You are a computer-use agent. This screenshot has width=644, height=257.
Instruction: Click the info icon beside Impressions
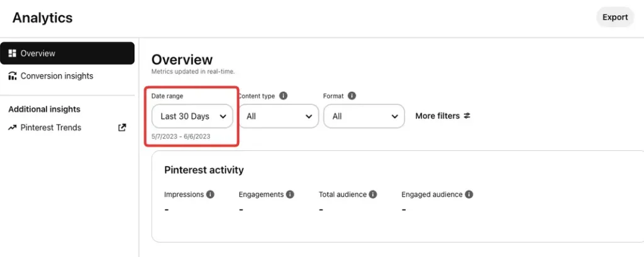pos(210,195)
